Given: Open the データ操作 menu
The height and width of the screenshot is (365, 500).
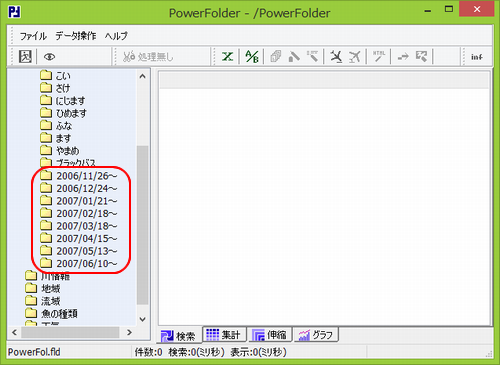Looking at the screenshot, I should [76, 36].
